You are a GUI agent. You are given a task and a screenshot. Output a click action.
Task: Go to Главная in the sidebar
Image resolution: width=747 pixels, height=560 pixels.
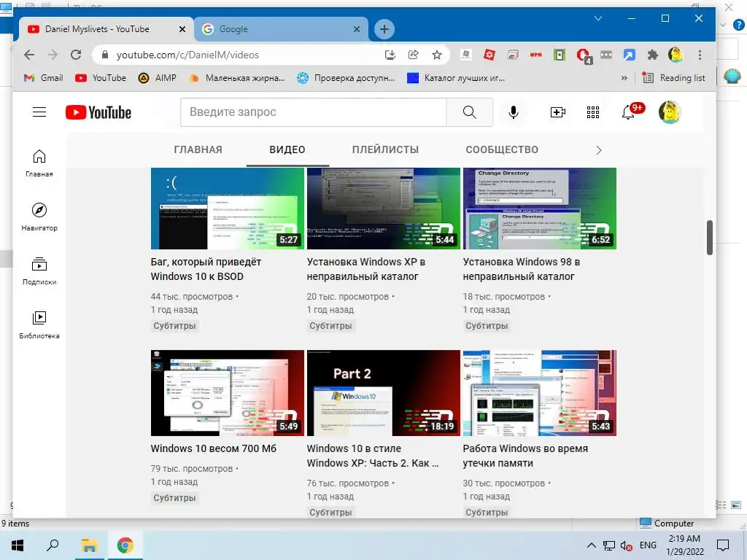click(x=39, y=163)
